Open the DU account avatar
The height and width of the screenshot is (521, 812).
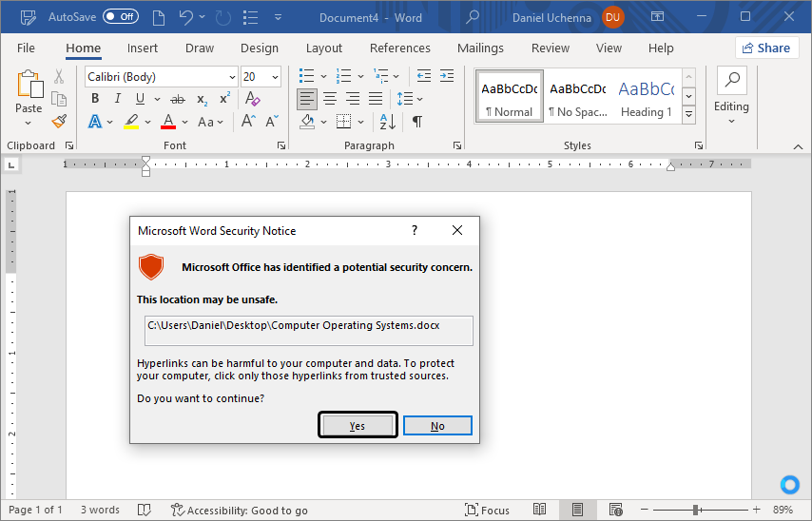click(612, 18)
